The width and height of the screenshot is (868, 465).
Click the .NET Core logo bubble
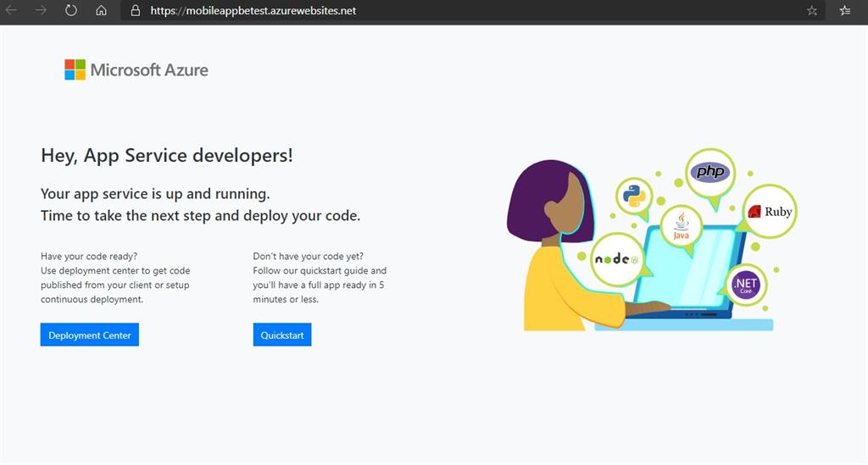746,285
